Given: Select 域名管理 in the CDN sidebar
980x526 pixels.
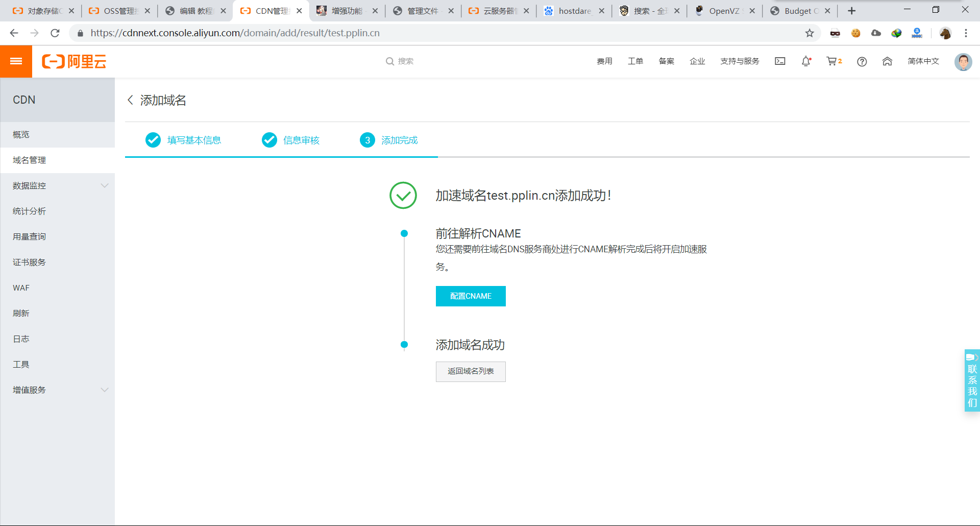Looking at the screenshot, I should tap(29, 160).
